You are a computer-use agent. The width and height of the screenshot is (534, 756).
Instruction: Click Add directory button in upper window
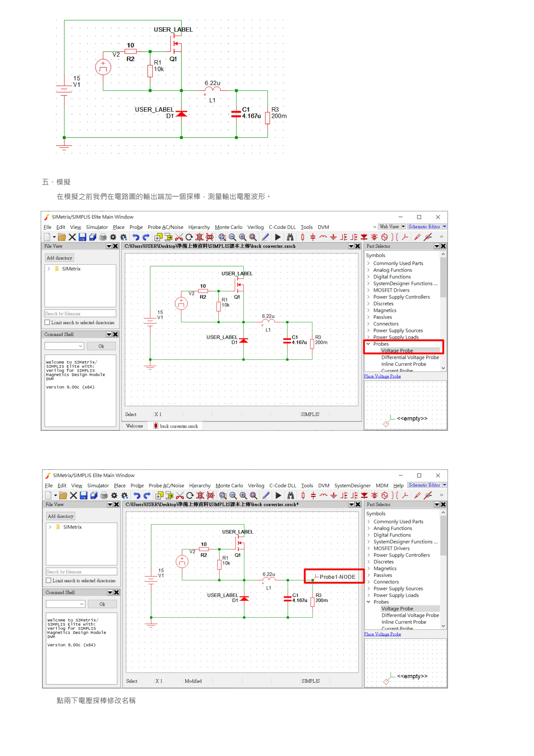pyautogui.click(x=59, y=258)
